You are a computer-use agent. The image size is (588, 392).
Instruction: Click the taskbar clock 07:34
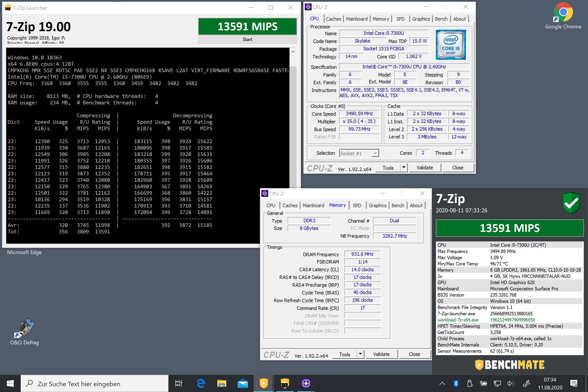click(550, 383)
